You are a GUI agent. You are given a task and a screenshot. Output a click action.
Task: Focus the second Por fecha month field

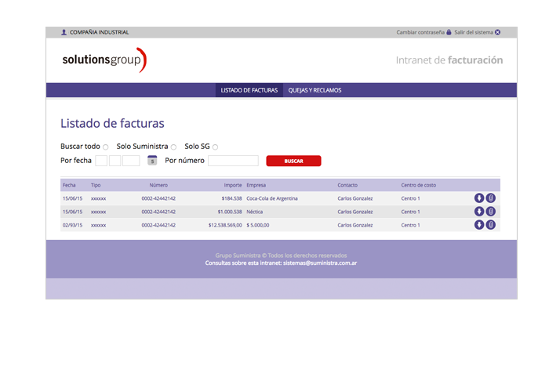(115, 161)
